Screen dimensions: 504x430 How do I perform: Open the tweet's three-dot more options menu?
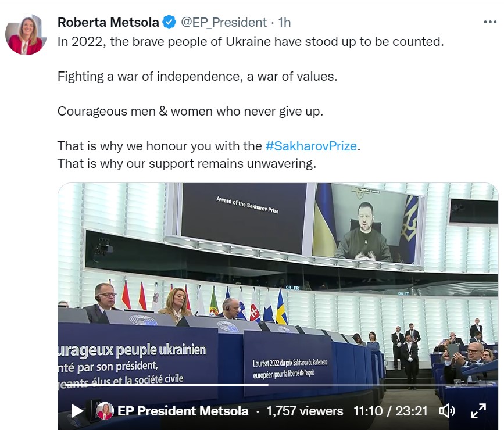tap(490, 22)
